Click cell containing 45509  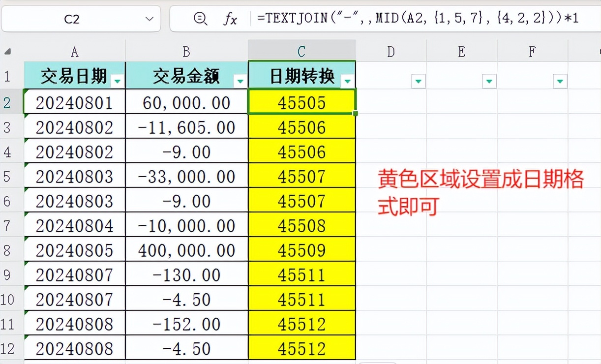pyautogui.click(x=302, y=249)
